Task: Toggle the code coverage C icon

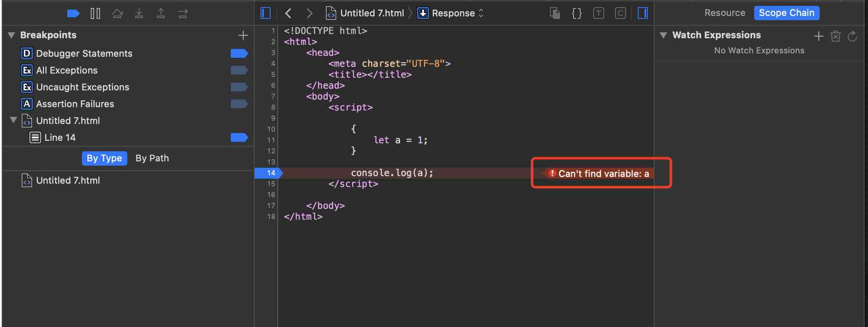Action: coord(621,13)
